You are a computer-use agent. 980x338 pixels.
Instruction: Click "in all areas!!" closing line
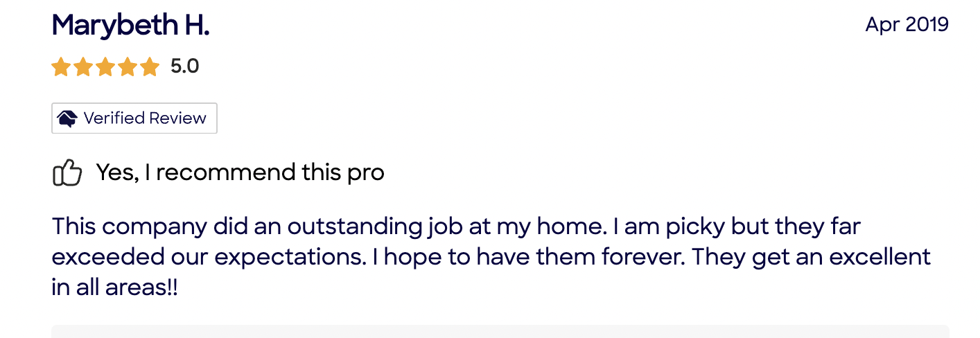[x=114, y=287]
